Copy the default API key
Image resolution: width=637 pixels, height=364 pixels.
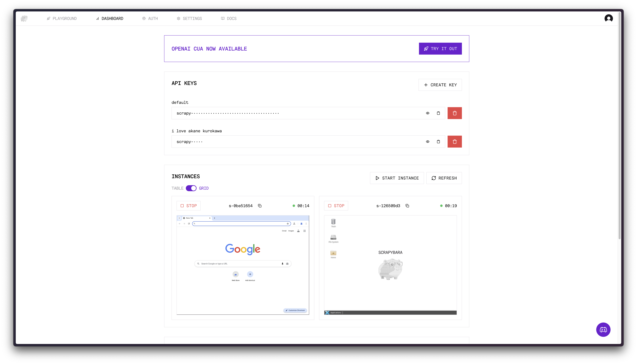pyautogui.click(x=438, y=113)
